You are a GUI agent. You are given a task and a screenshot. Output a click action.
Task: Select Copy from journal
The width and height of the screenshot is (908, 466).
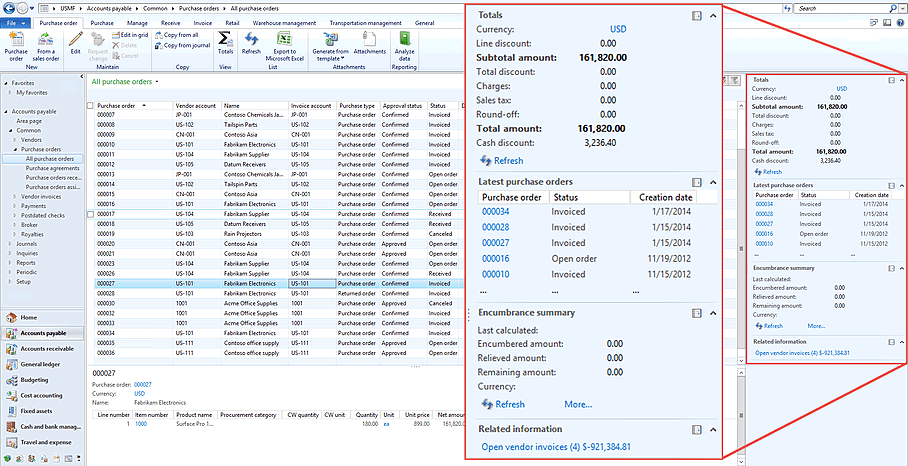182,45
